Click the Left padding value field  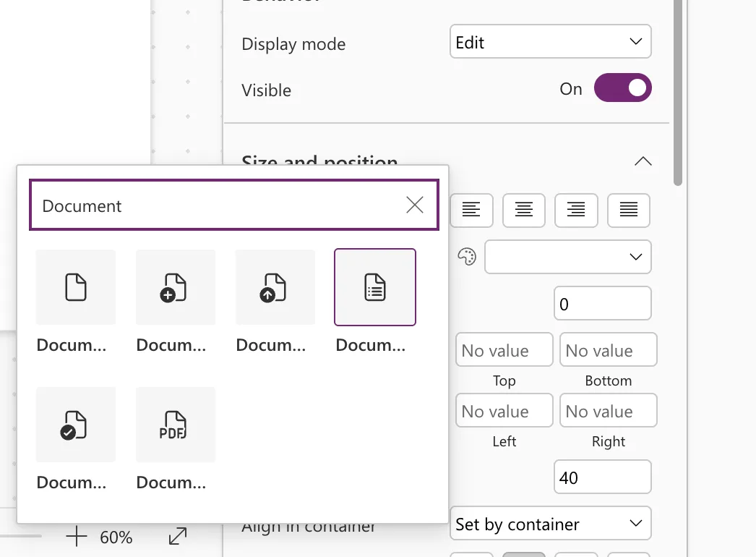coord(504,410)
